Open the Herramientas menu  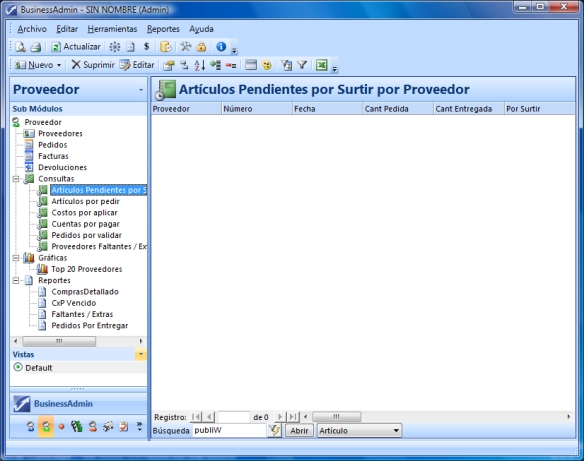coord(112,29)
